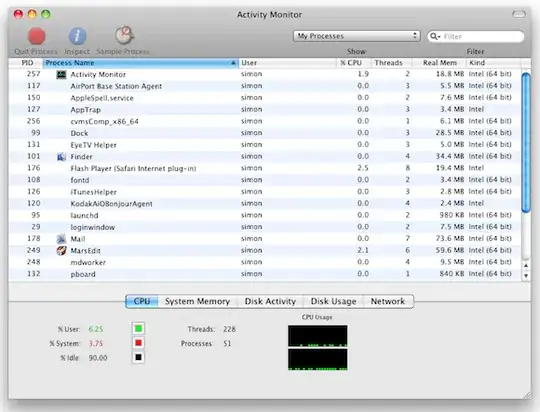Sort by the Threads column header
Image resolution: width=540 pixels, height=412 pixels.
pos(392,63)
